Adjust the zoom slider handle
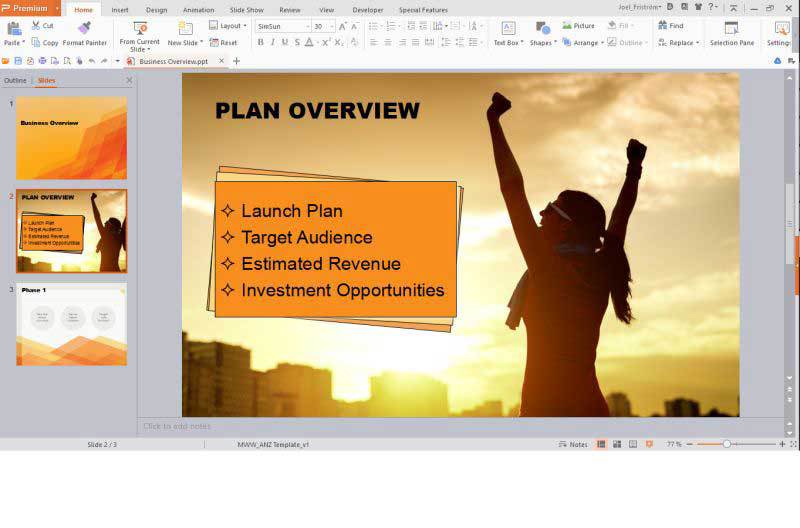Image resolution: width=800 pixels, height=528 pixels. click(726, 444)
